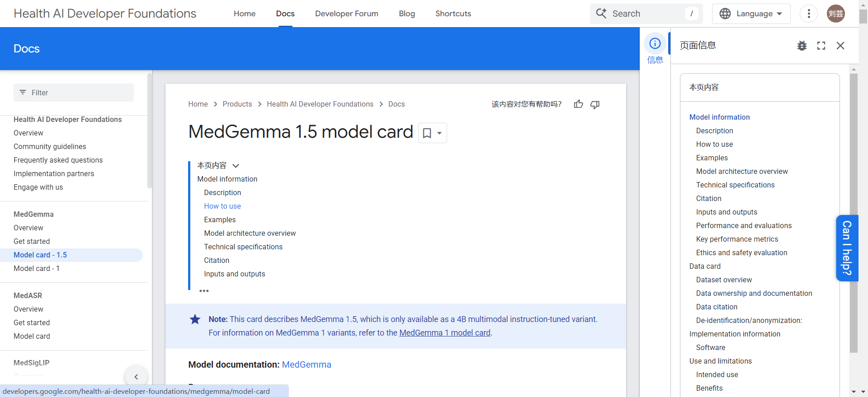Click Data ownership and documentation in info panel

[754, 293]
